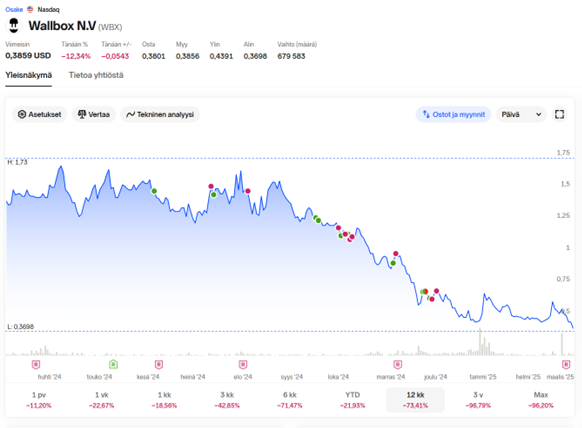The image size is (582, 428).
Task: Select the 1 vk time range
Action: coord(101,400)
